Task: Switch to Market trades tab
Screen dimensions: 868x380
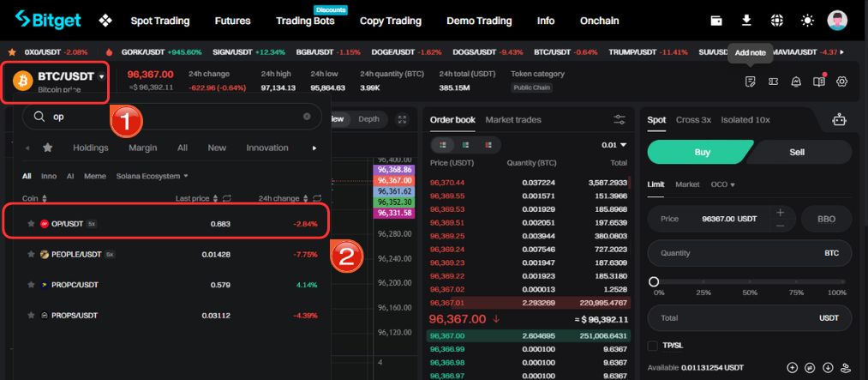Action: (513, 119)
